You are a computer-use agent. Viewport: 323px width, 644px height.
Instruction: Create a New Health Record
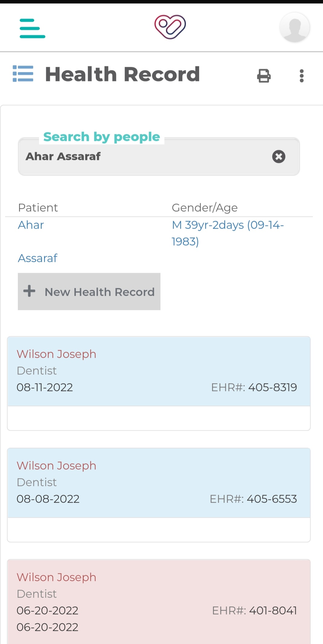89,291
